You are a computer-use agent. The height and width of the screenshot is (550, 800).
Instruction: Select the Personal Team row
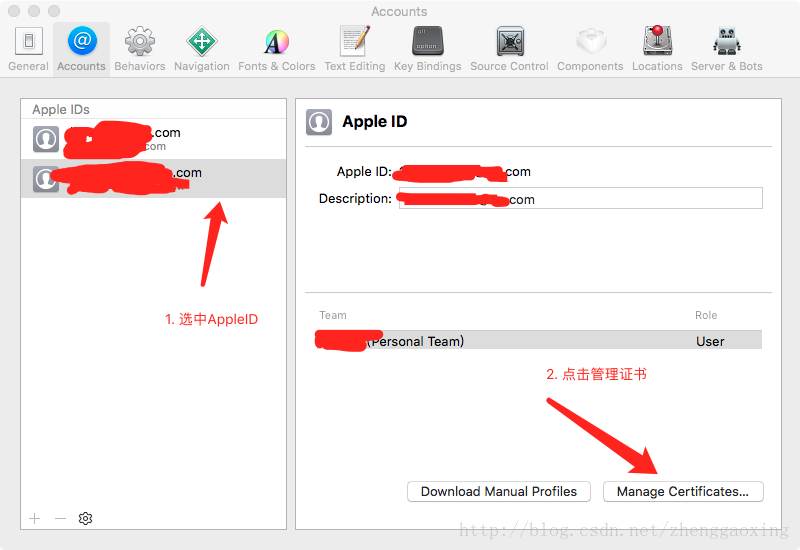pyautogui.click(x=538, y=340)
